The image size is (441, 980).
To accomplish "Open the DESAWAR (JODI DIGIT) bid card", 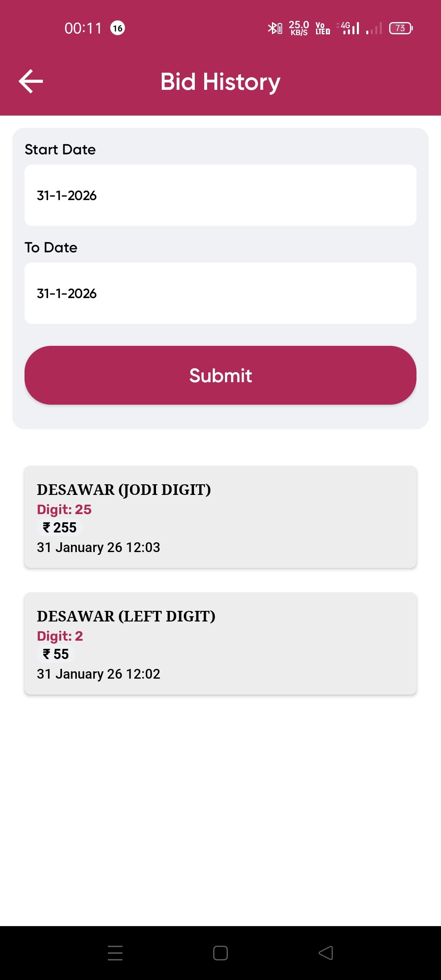I will pos(220,517).
